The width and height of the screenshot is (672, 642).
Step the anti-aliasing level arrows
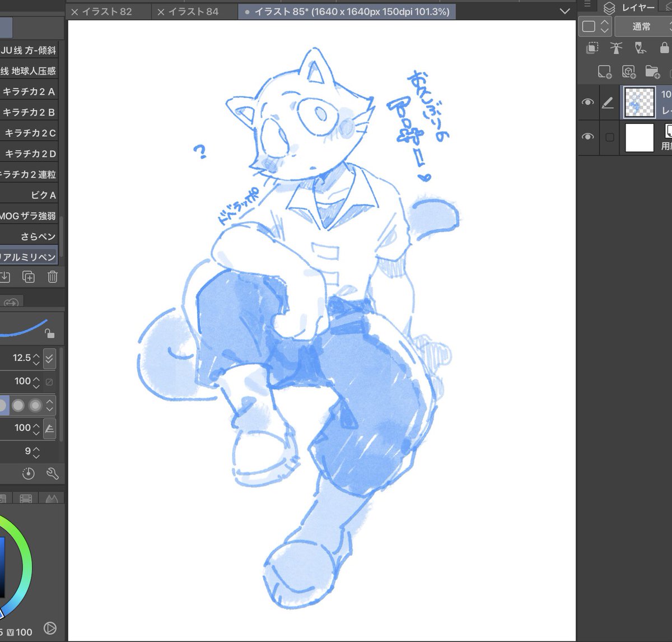[50, 405]
